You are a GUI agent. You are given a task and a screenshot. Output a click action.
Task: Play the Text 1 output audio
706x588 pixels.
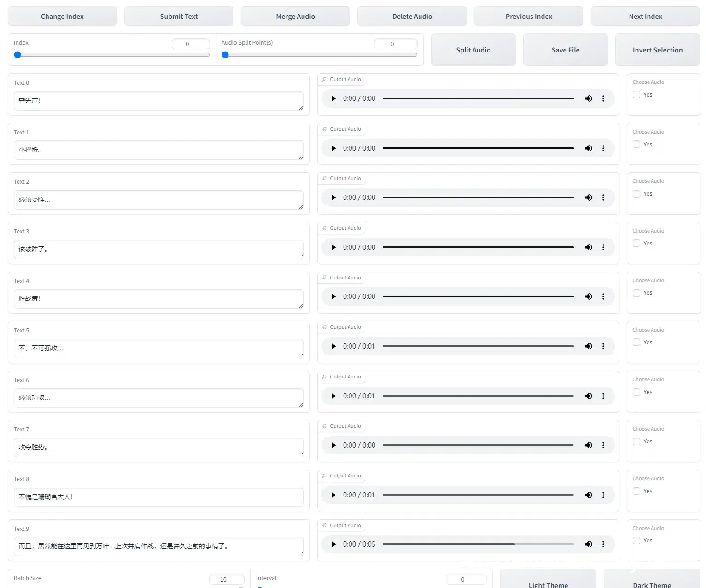pyautogui.click(x=334, y=148)
